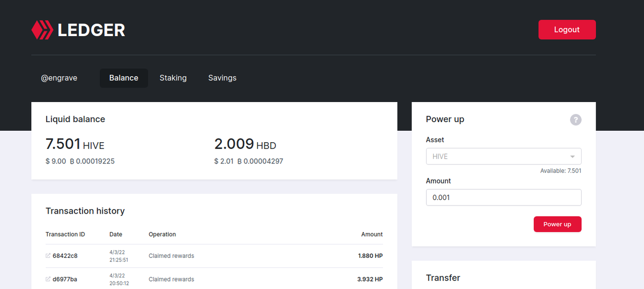Click the Power up panel heading

click(x=445, y=119)
